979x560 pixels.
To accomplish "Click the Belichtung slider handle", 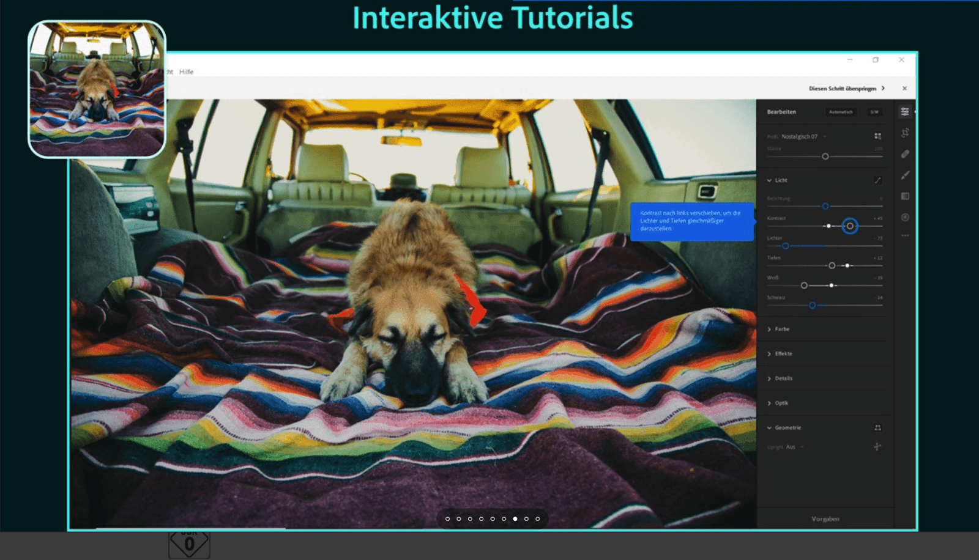I will pyautogui.click(x=825, y=207).
